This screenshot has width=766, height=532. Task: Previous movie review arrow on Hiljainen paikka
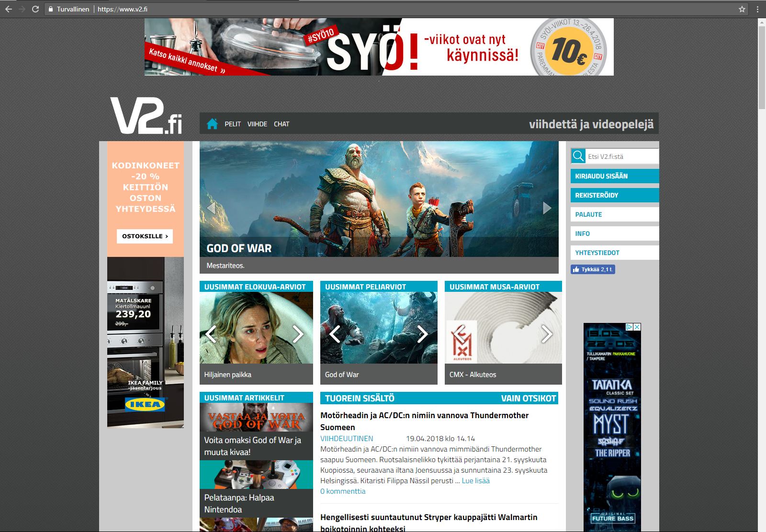[211, 334]
